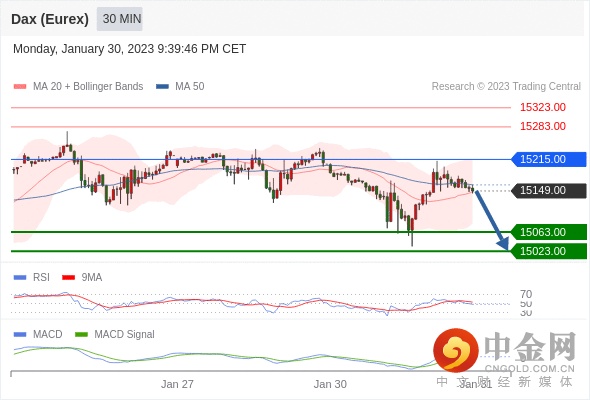Toggle the MA 50 legend entry
This screenshot has width=590, height=400.
(x=180, y=87)
